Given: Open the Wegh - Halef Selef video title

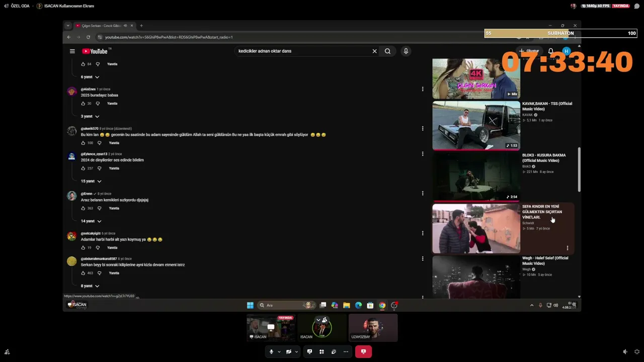Looking at the screenshot, I should (x=545, y=261).
